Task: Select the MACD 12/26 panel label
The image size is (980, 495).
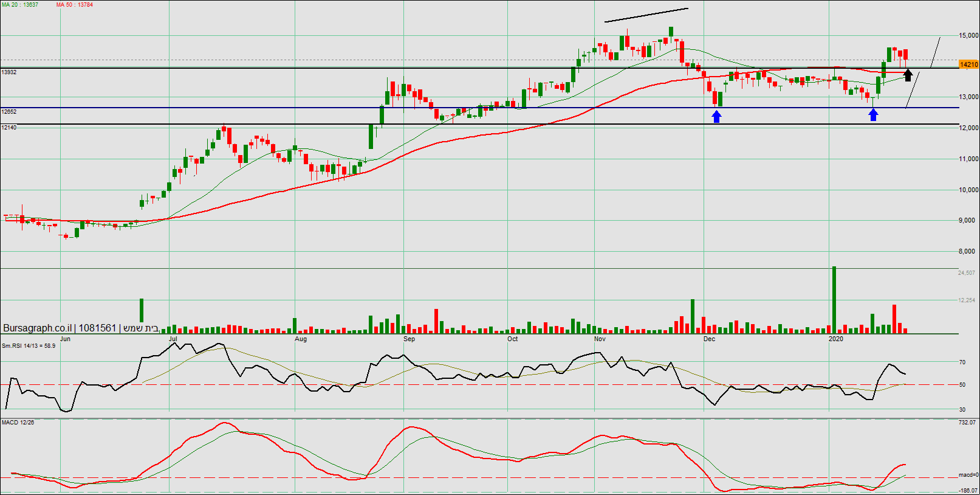Action: (x=18, y=423)
